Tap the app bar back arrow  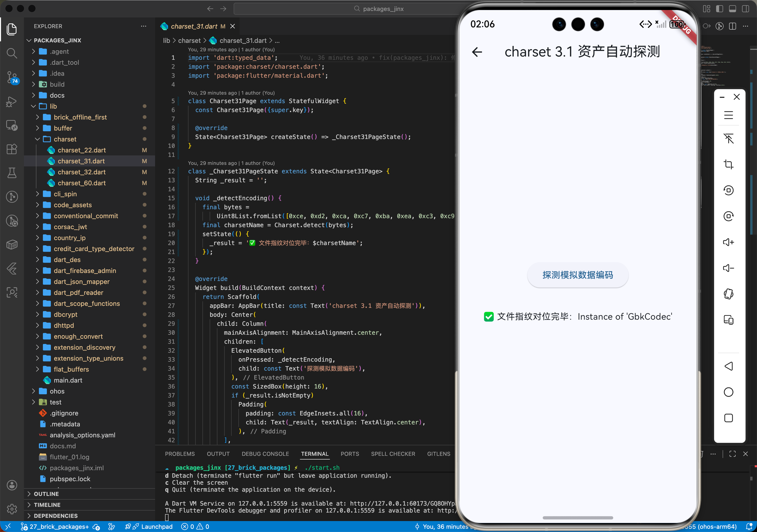(477, 52)
